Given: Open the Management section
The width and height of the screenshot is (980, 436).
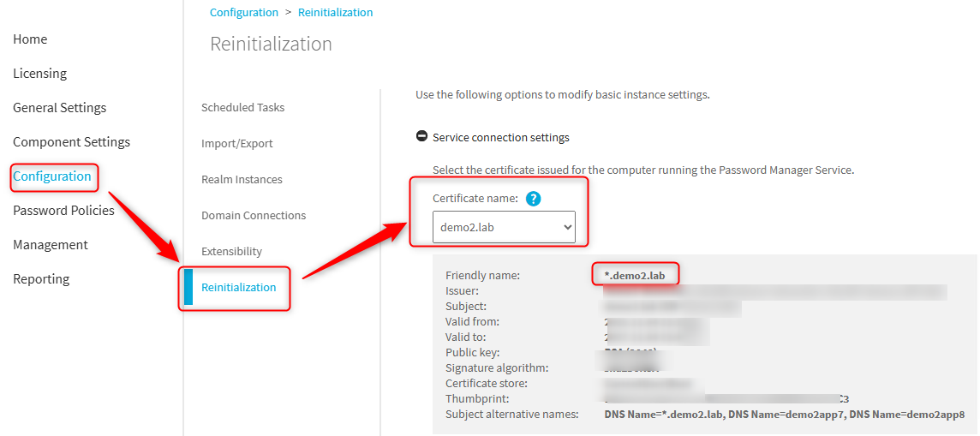Looking at the screenshot, I should (51, 245).
